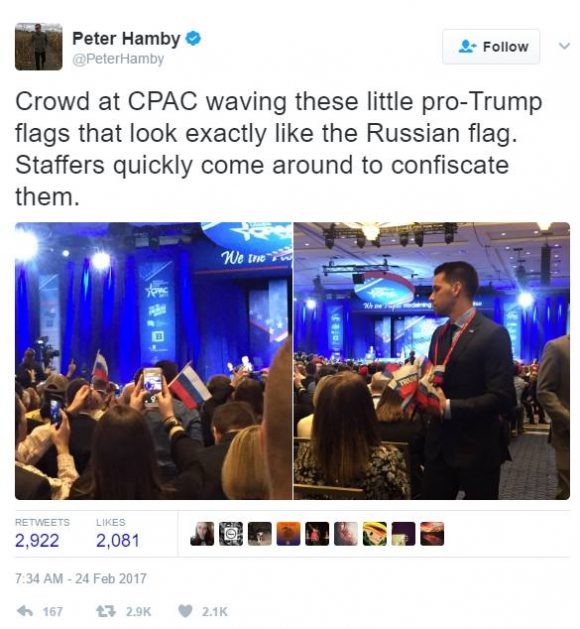Open the @PeterHamby handle link
The width and height of the screenshot is (580, 629).
tap(118, 59)
